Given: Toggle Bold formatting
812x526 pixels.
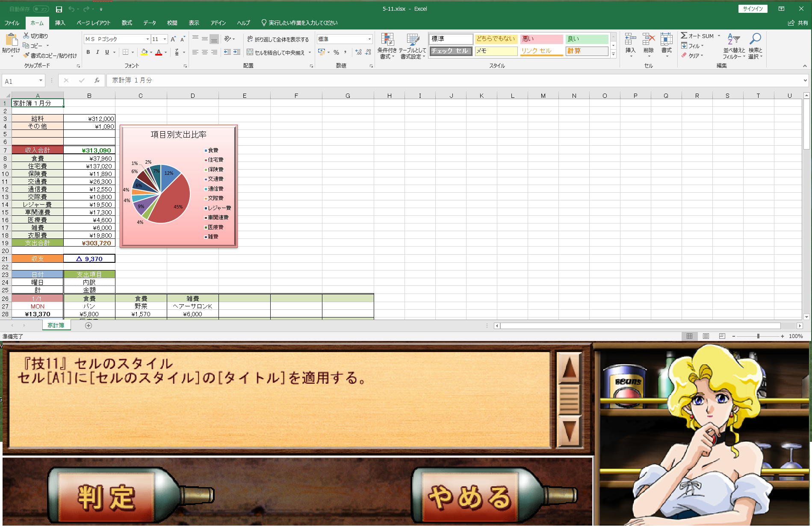Looking at the screenshot, I should click(x=88, y=52).
